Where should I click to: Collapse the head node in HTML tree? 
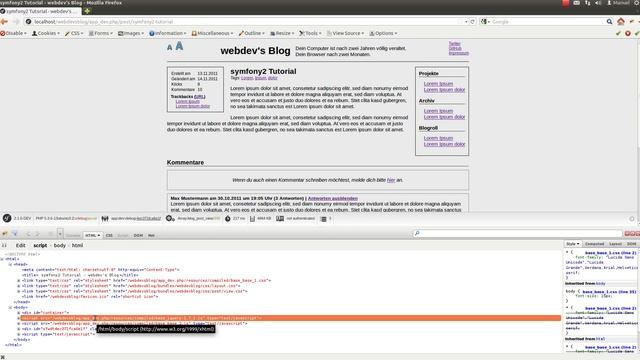click(11, 264)
